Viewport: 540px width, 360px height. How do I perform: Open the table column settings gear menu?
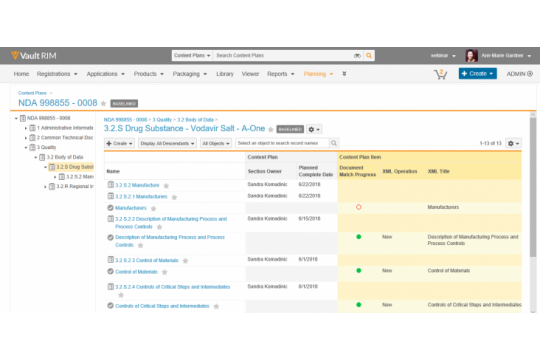click(x=513, y=143)
